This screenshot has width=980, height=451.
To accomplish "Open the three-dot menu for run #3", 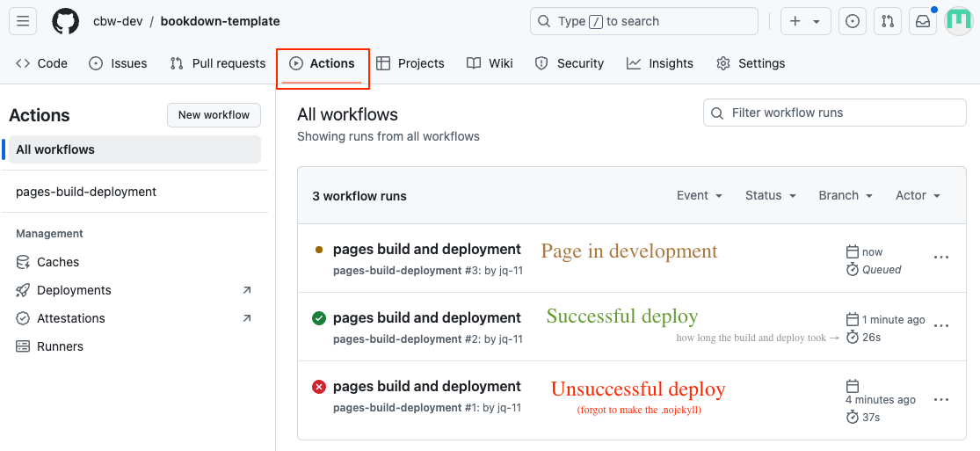I will point(941,257).
